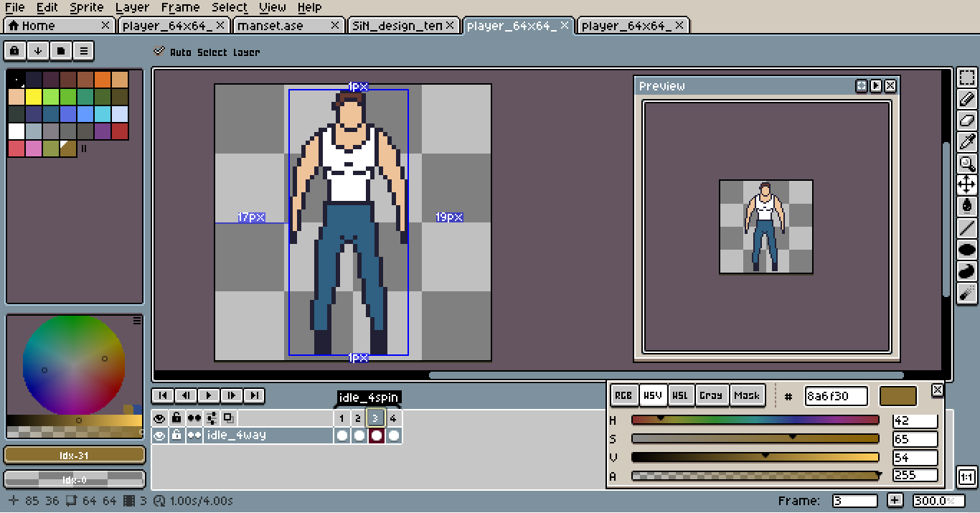Image resolution: width=980 pixels, height=513 pixels.
Task: Toggle the lock on the idle_4way layer
Action: 176,436
